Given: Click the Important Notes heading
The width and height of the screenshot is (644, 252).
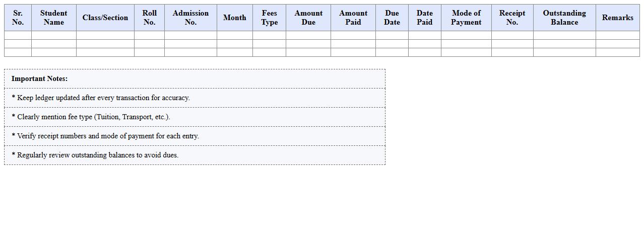Looking at the screenshot, I should coord(39,79).
